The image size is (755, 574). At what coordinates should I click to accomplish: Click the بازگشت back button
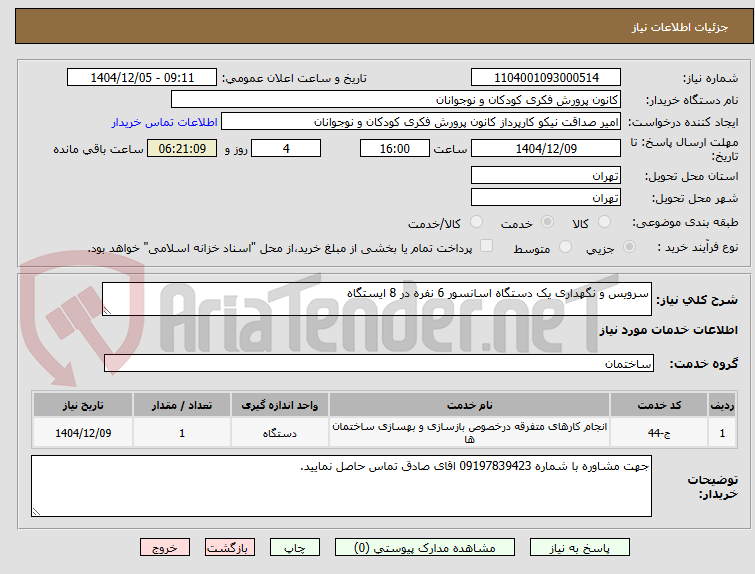(x=230, y=548)
